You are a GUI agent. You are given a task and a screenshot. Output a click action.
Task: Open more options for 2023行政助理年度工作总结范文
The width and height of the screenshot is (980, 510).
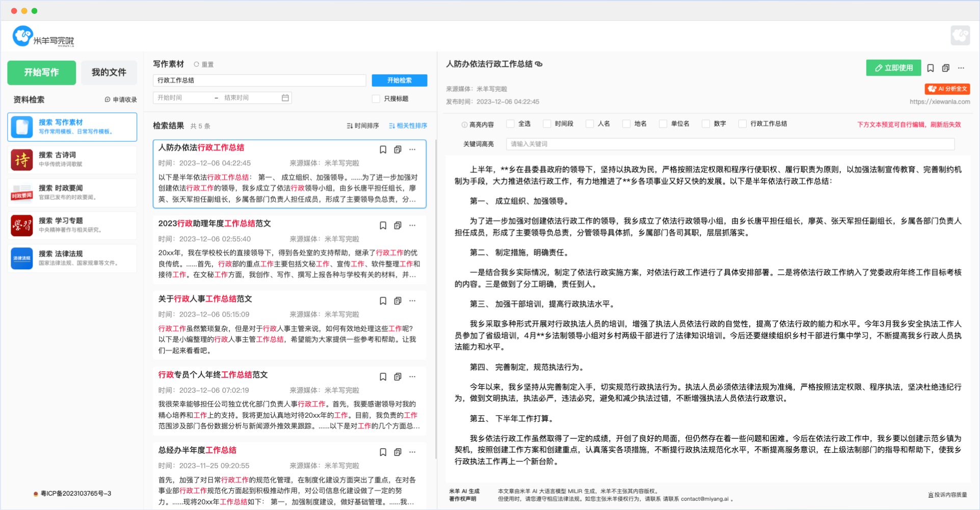[x=412, y=225]
